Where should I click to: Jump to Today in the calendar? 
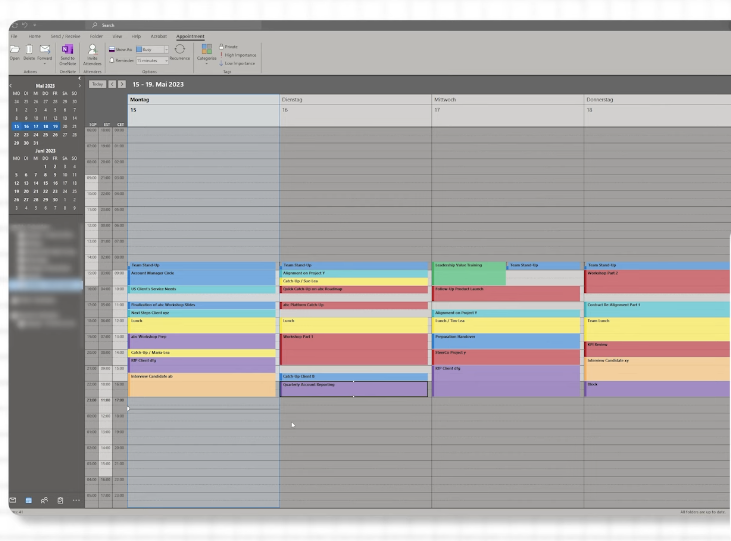click(x=97, y=84)
